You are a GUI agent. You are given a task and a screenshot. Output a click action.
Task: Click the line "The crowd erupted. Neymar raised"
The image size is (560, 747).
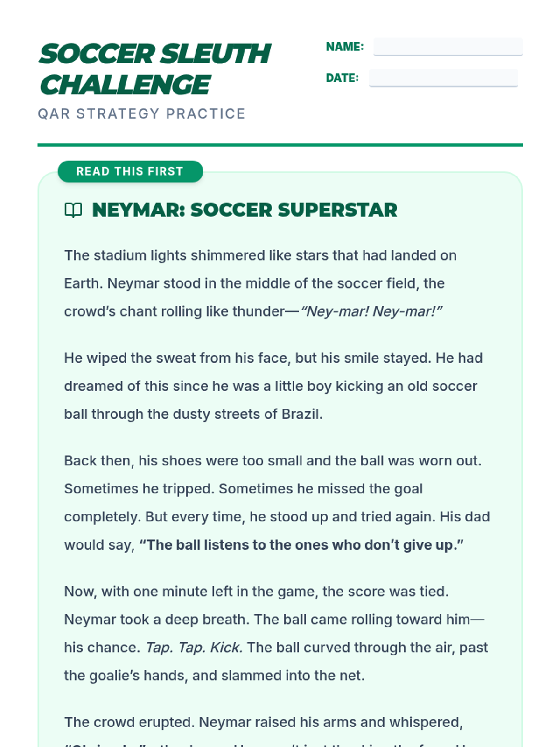263,722
